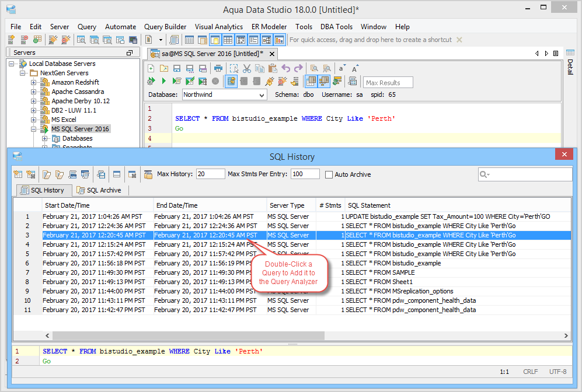The height and width of the screenshot is (392, 582).
Task: Open the ER Modeler menu
Action: click(x=269, y=27)
